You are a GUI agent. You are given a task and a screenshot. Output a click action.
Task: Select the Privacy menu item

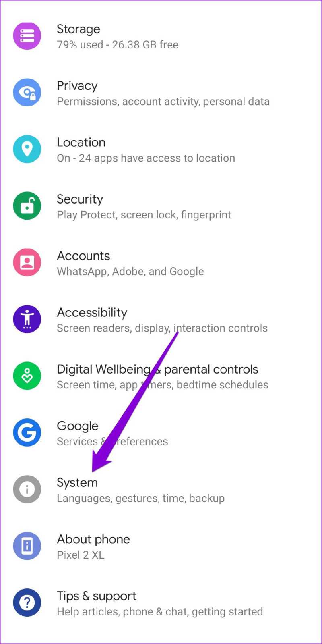point(161,93)
